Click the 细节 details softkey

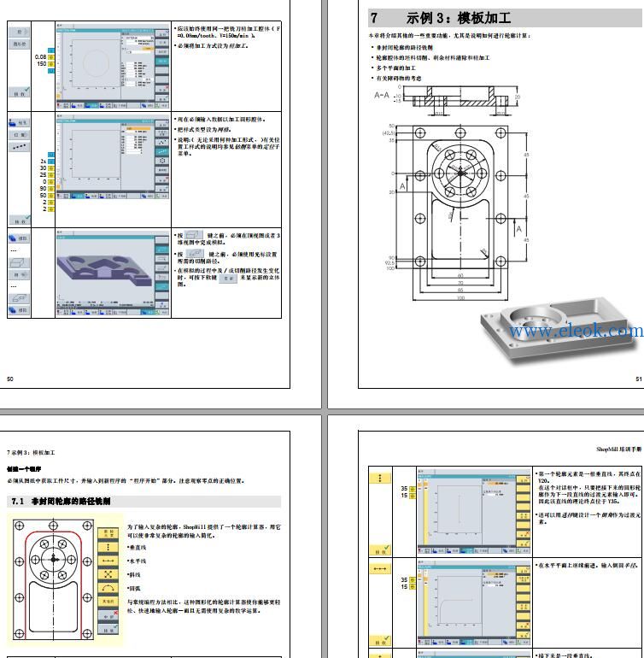point(19,275)
